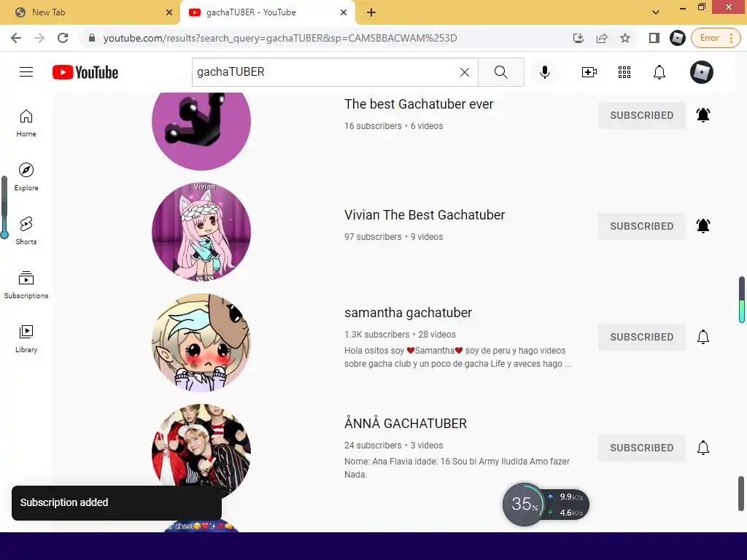Start voice search with the microphone icon

(x=545, y=72)
